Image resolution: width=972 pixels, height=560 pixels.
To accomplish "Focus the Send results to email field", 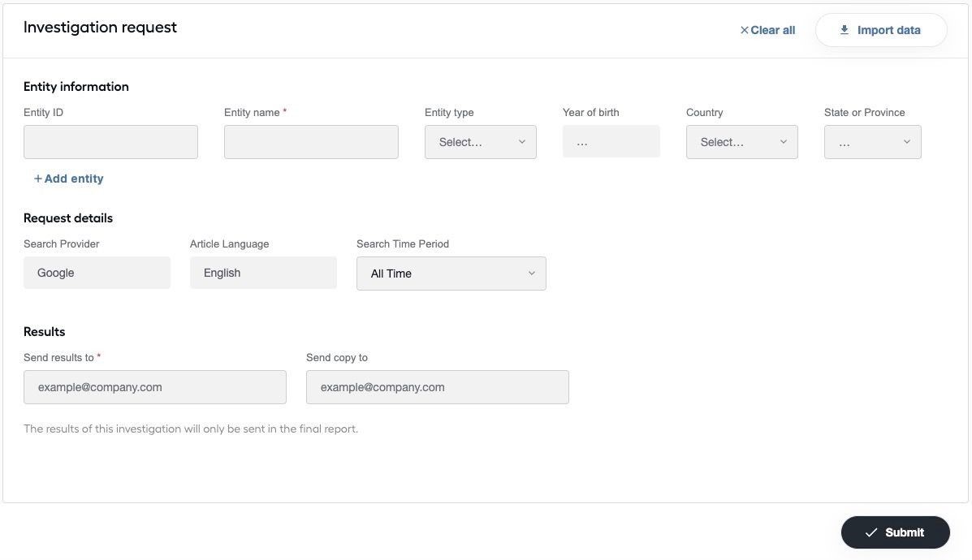I will (155, 387).
